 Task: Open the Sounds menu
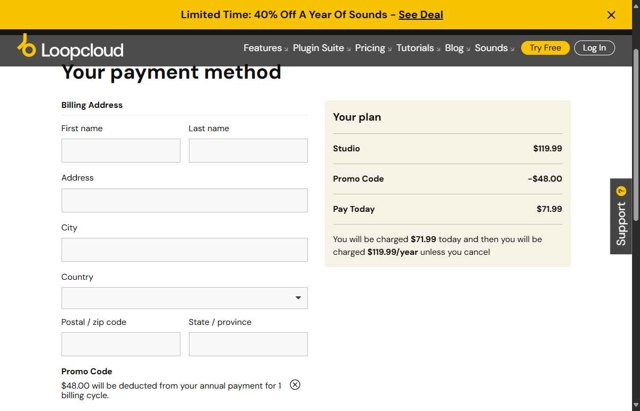click(494, 48)
